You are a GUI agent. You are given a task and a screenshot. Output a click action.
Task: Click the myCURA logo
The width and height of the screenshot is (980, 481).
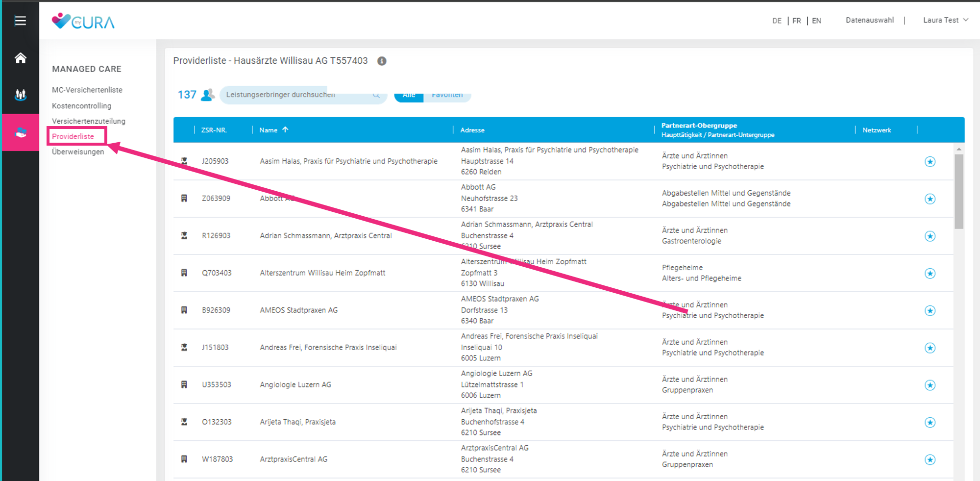click(83, 21)
